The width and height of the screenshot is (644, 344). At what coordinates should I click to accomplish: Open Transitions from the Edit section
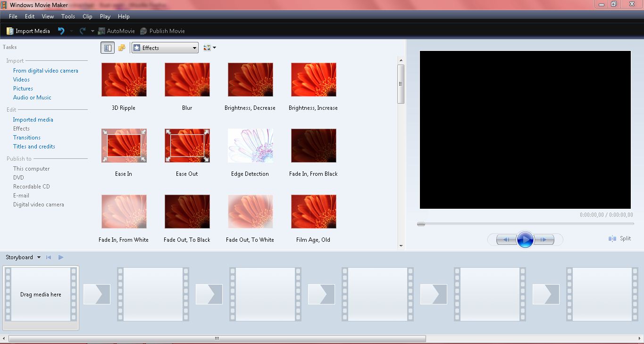(26, 137)
